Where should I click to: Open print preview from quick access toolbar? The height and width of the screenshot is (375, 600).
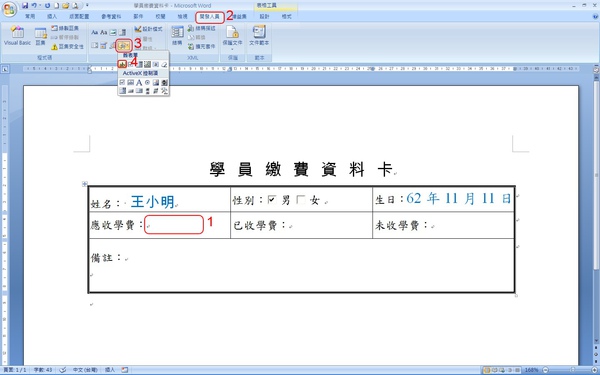(75, 5)
